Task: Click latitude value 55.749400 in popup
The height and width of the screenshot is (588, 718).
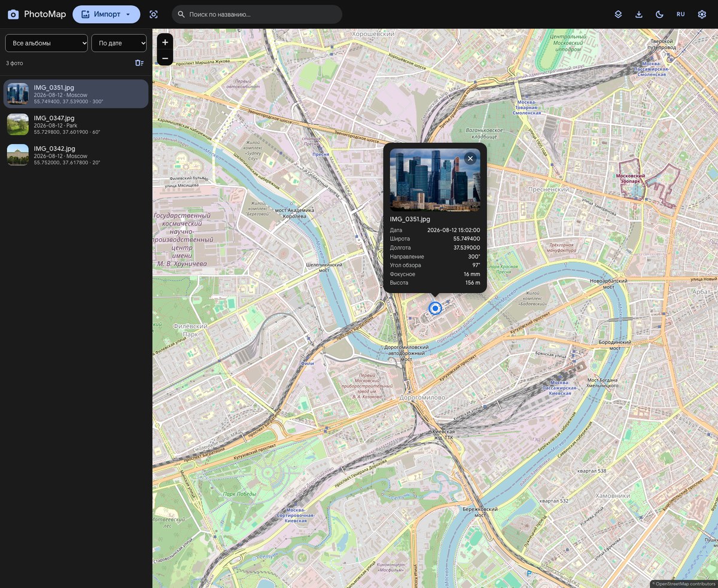Action: [x=467, y=239]
